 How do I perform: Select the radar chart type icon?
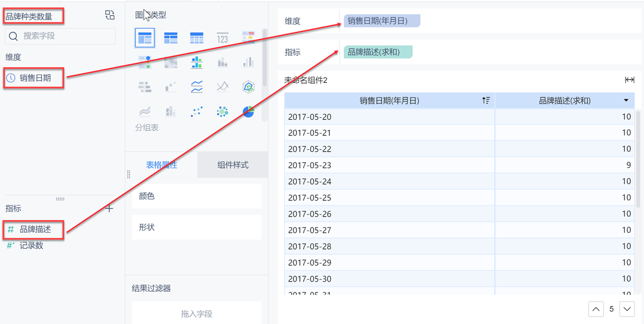click(x=248, y=87)
